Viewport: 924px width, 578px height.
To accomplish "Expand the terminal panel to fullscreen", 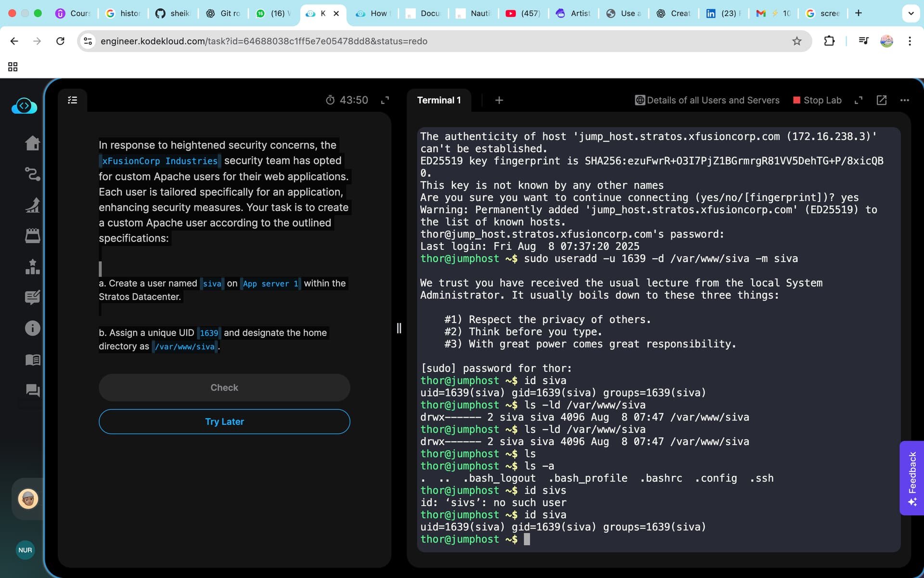I will click(x=858, y=100).
